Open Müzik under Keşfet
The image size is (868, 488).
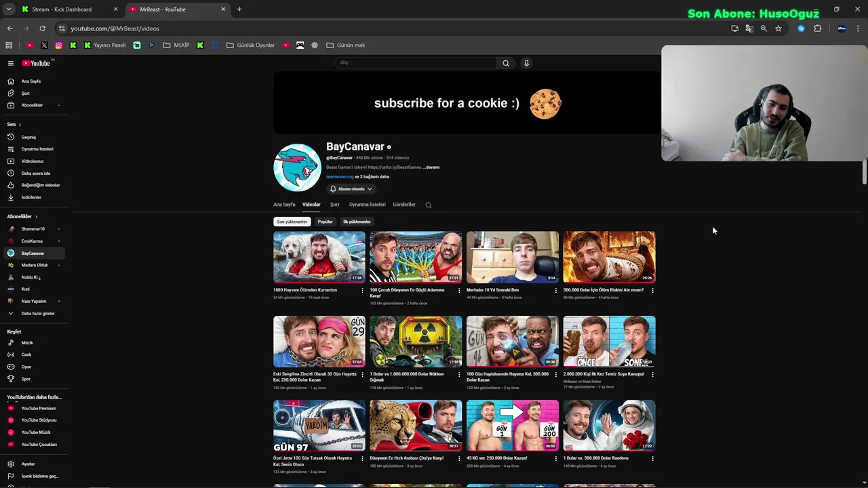34,343
